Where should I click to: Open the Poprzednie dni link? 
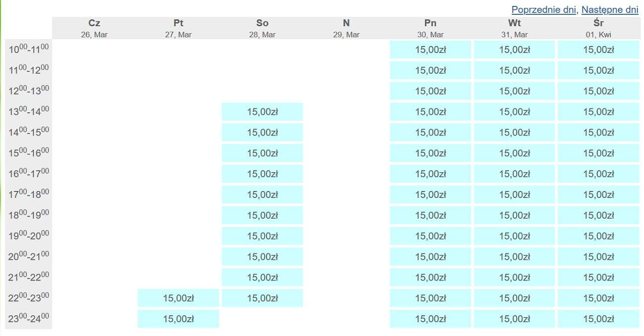[x=543, y=10]
